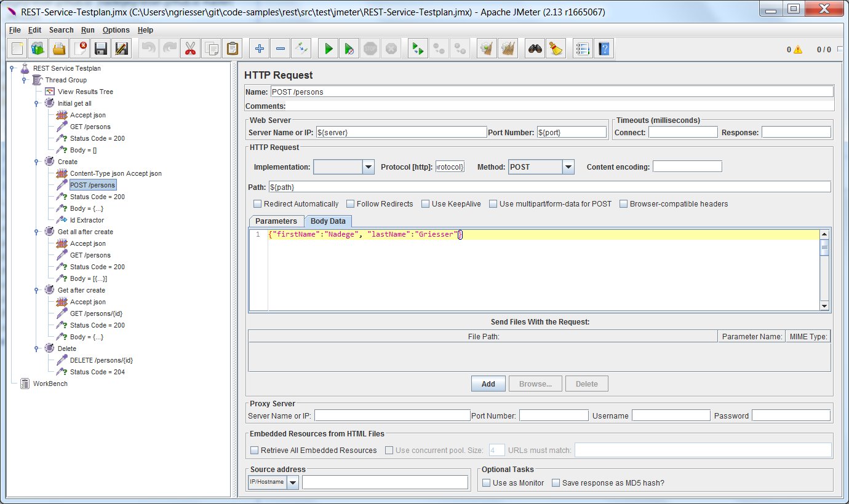Open the Run menu
849x504 pixels.
pyautogui.click(x=88, y=30)
